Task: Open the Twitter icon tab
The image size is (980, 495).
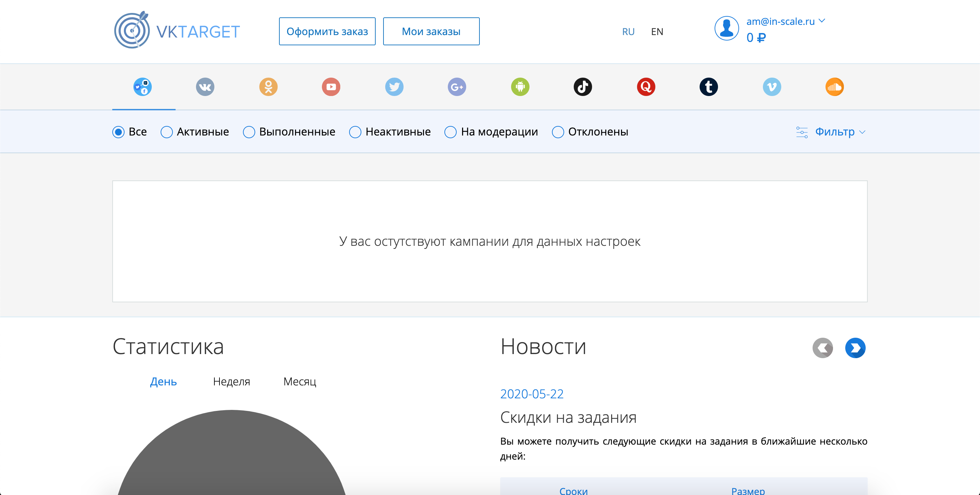Action: 394,87
